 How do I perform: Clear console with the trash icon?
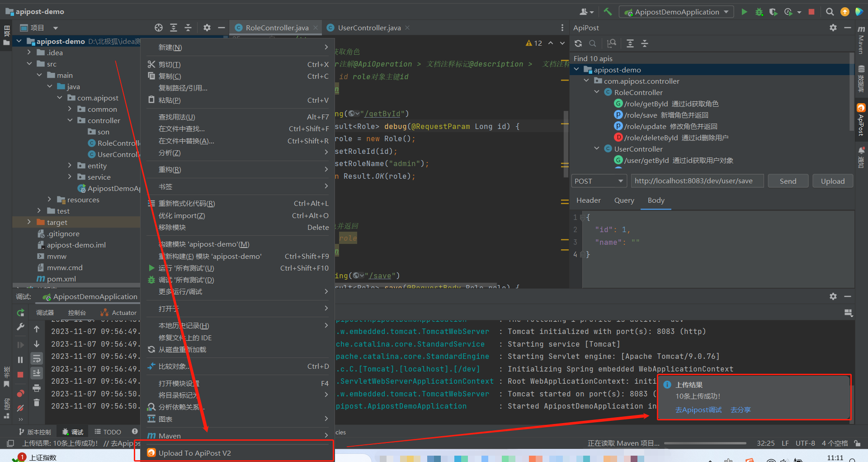pyautogui.click(x=37, y=402)
